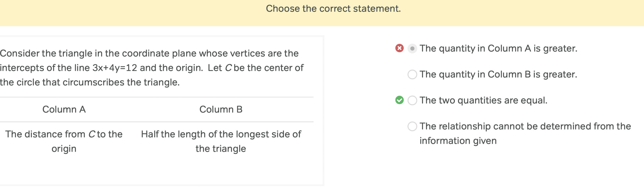Select the two quantities are equal radio button

412,100
